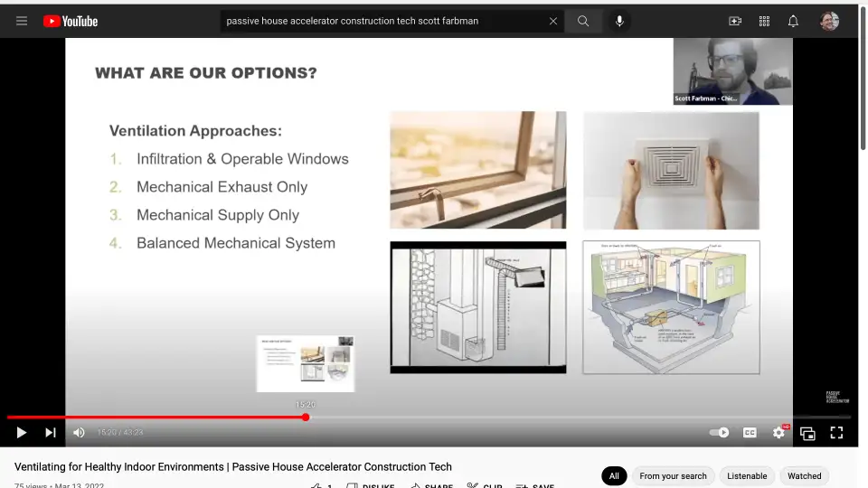Clear the search box text
The image size is (868, 488).
coord(553,21)
